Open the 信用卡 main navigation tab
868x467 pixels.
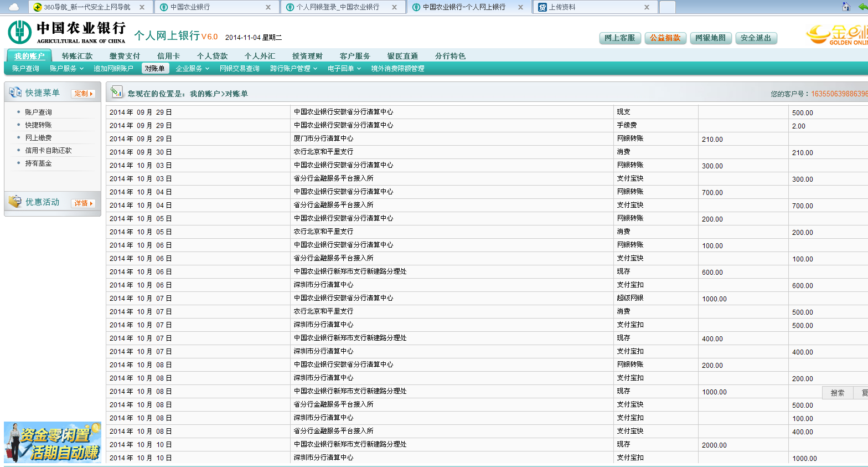(x=168, y=56)
